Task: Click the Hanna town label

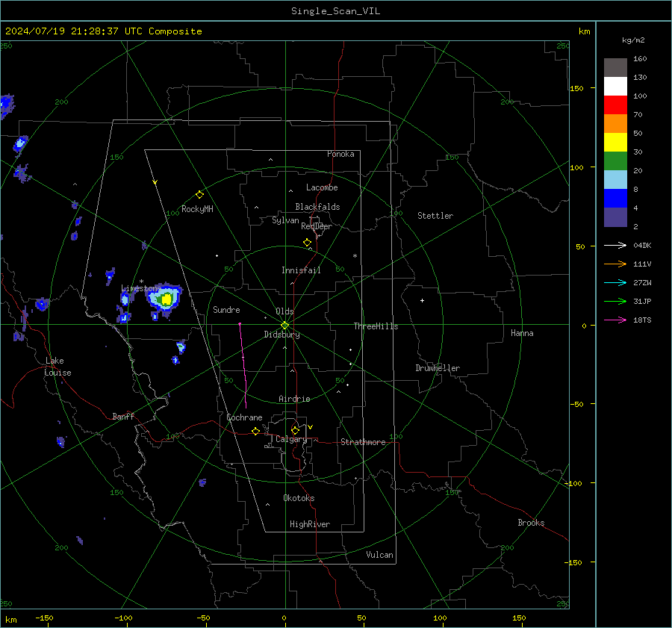Action: 522,333
